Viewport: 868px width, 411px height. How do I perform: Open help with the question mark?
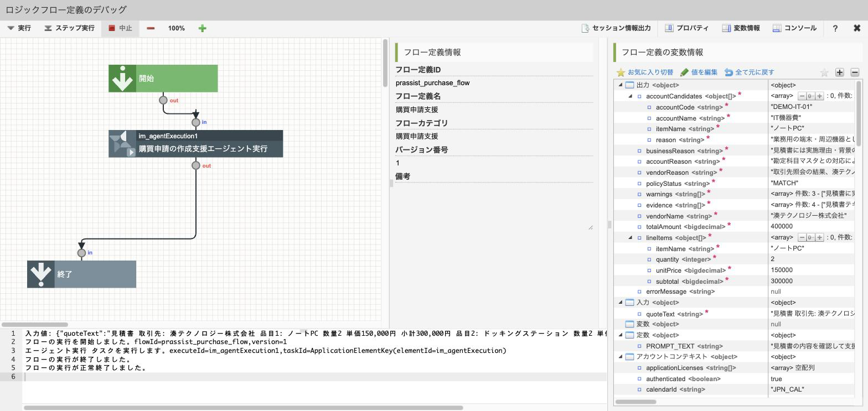click(835, 28)
